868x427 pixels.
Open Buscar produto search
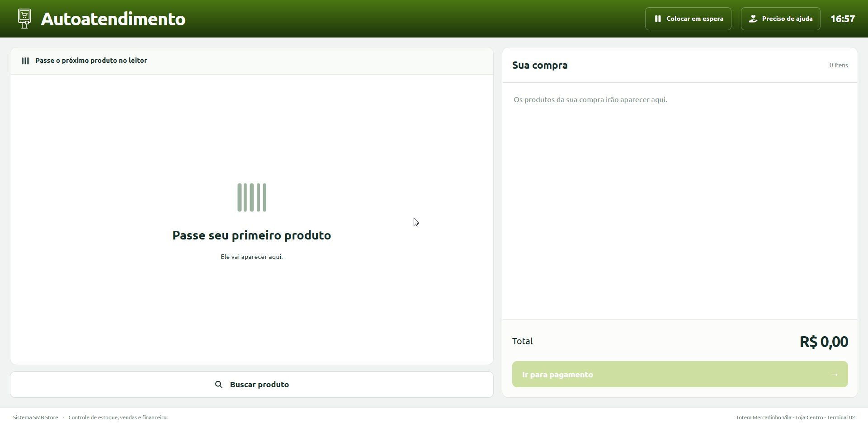coord(252,385)
